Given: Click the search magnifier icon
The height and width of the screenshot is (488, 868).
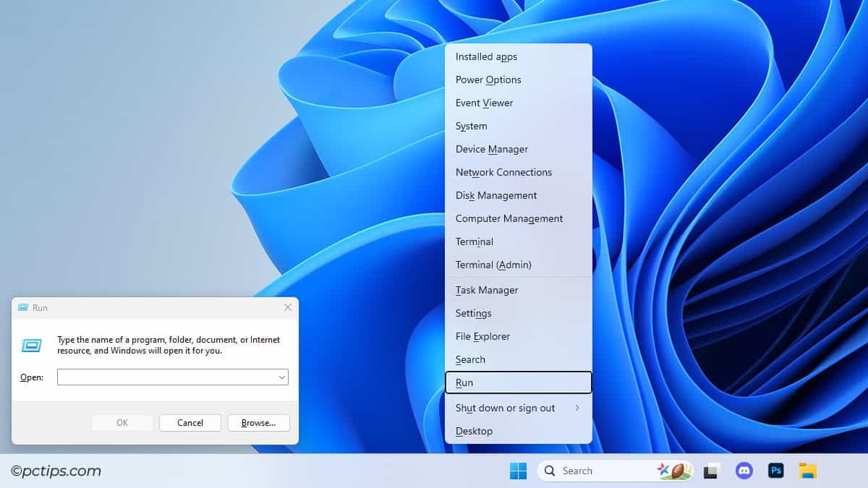Looking at the screenshot, I should [550, 470].
